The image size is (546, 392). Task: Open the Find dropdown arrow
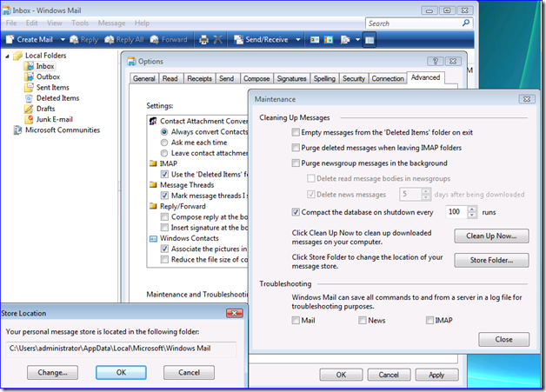(x=357, y=40)
